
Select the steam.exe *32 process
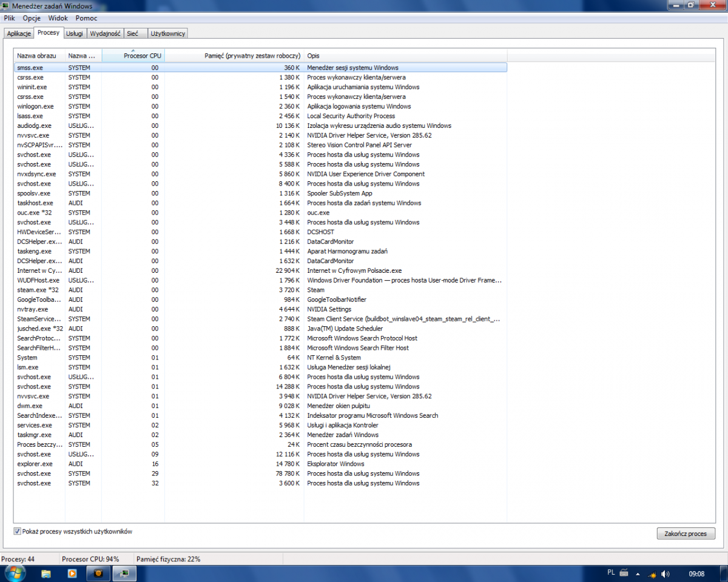(x=260, y=290)
